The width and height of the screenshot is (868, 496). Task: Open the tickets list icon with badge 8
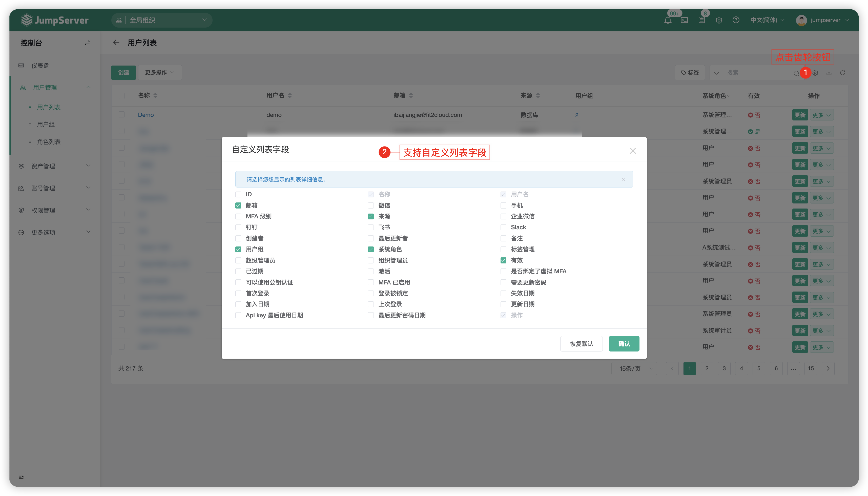(x=702, y=20)
